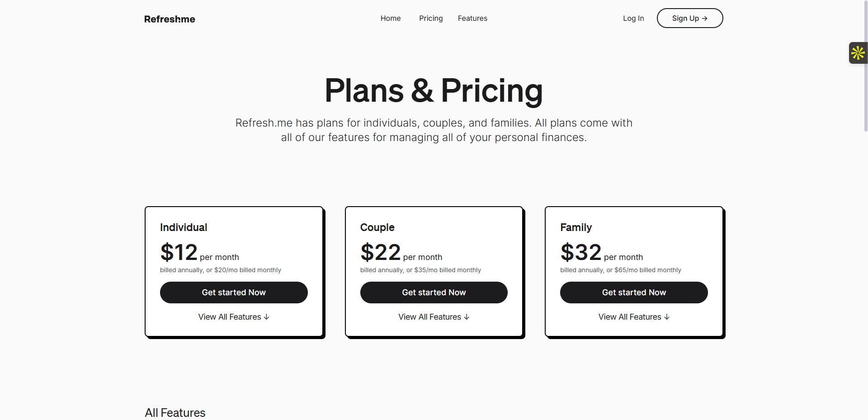Get started with the Family plan
868x420 pixels.
click(634, 293)
